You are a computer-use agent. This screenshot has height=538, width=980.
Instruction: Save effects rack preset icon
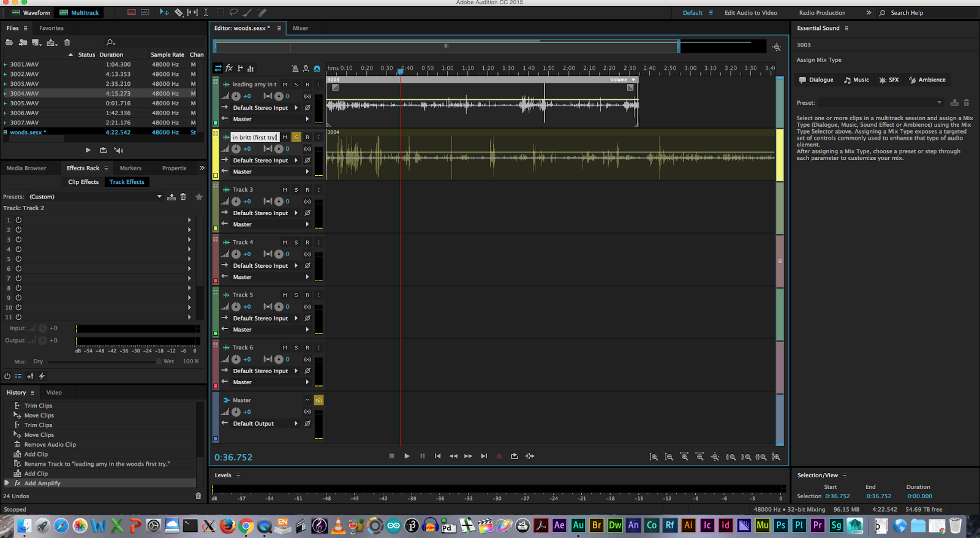pos(171,197)
